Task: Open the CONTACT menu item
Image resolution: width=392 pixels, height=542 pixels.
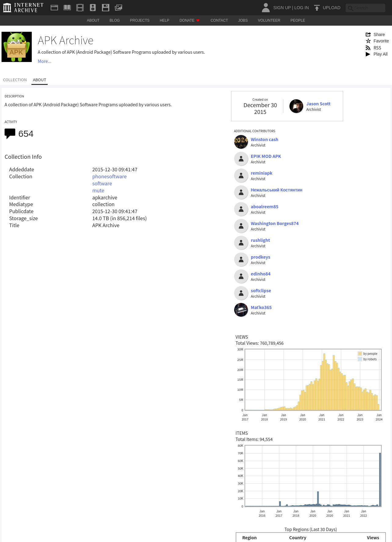Action: (219, 20)
